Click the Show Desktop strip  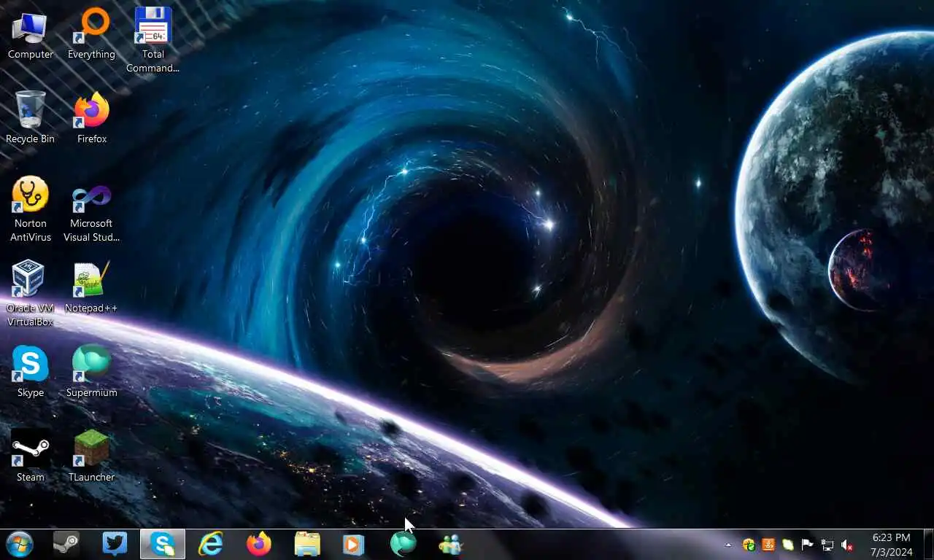[928, 545]
